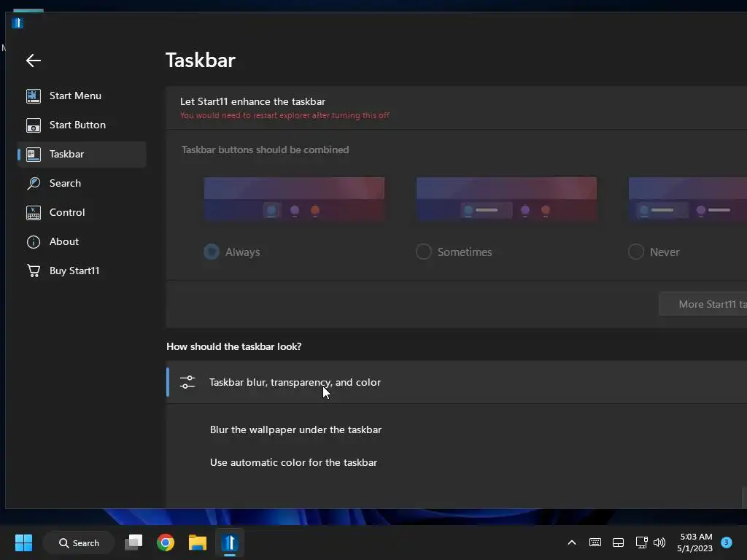Screen dimensions: 747x560
Task: Click the Search magnifier sidebar icon
Action: (x=34, y=183)
